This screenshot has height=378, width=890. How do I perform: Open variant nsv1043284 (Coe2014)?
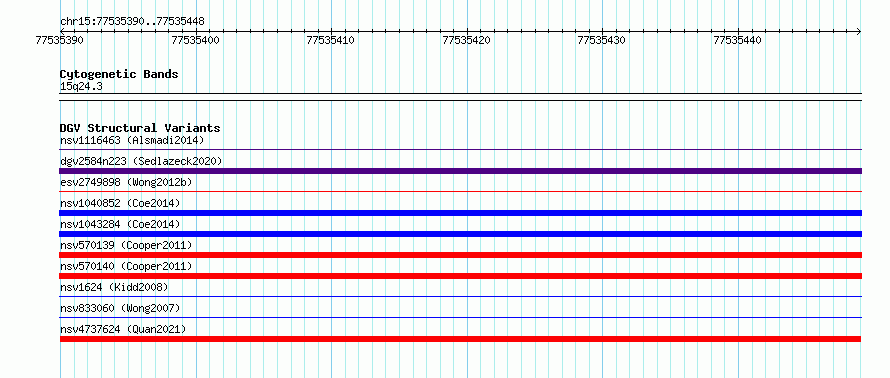click(x=120, y=224)
